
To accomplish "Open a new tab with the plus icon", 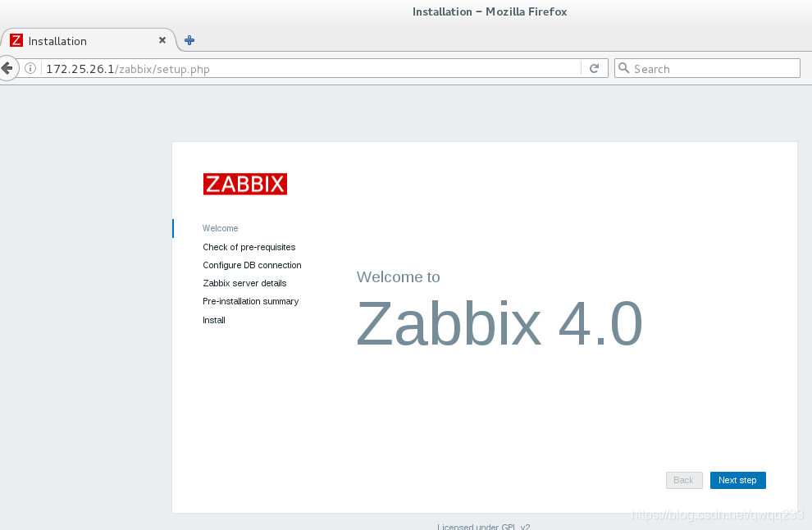I will coord(189,40).
